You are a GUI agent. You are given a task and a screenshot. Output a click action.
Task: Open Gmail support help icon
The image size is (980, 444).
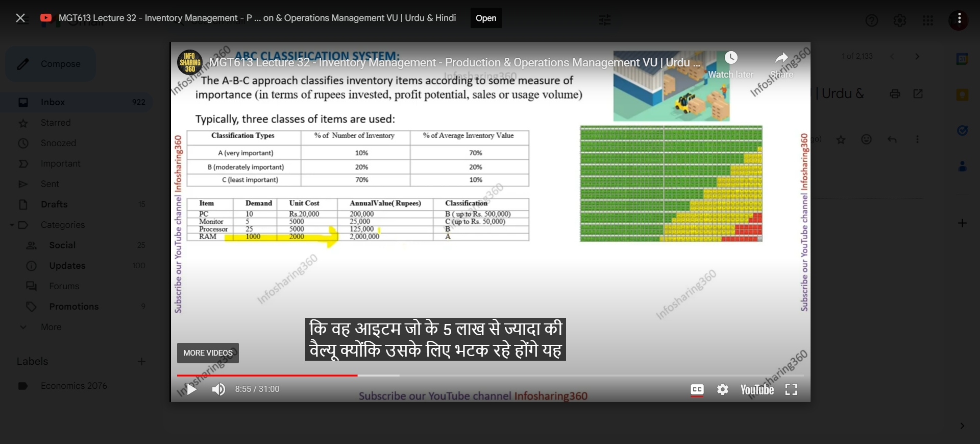[872, 20]
